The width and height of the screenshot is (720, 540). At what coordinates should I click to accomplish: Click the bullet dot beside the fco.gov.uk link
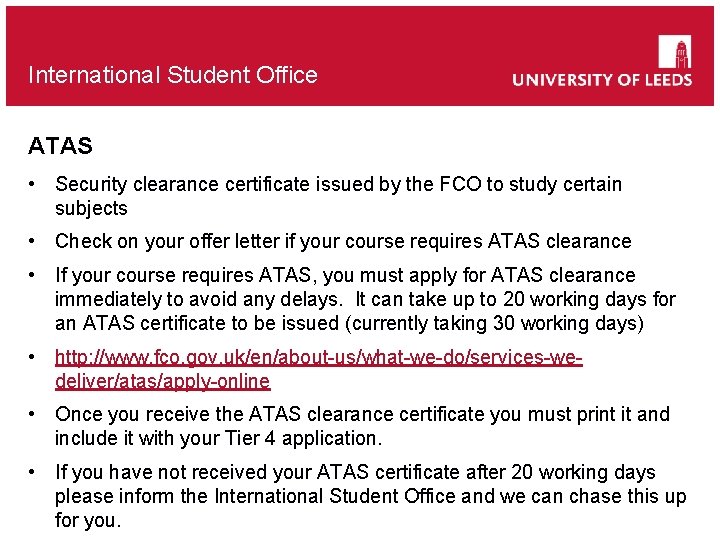[x=34, y=357]
